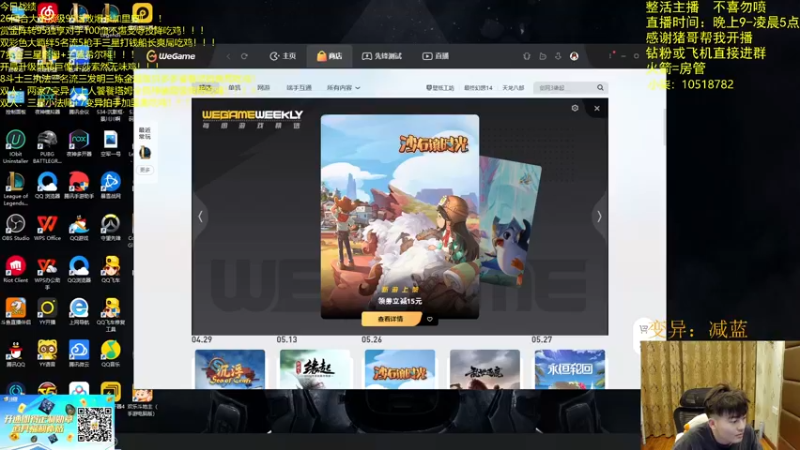Screen dimensions: 800x450
Task: Favorite the game with heart icon
Action: pos(430,319)
